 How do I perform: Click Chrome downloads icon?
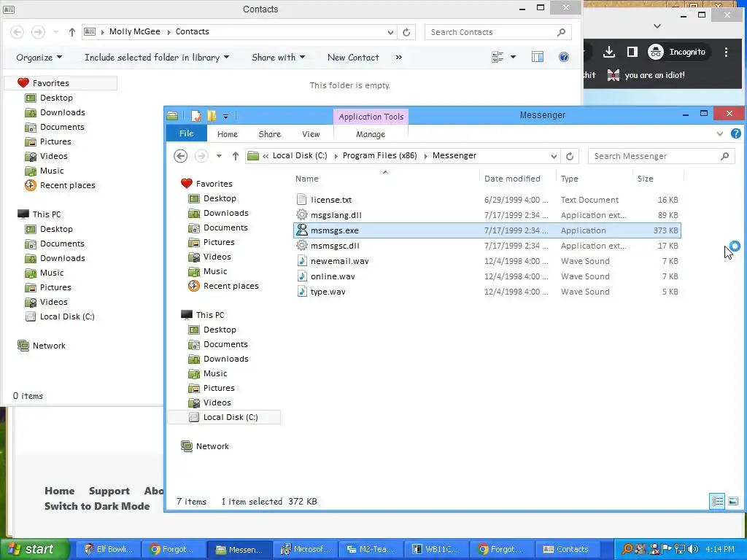pos(609,52)
